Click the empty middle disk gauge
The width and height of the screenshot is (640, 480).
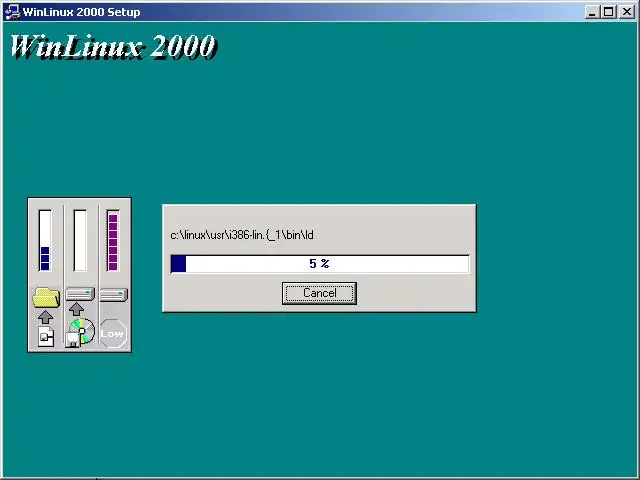click(80, 240)
